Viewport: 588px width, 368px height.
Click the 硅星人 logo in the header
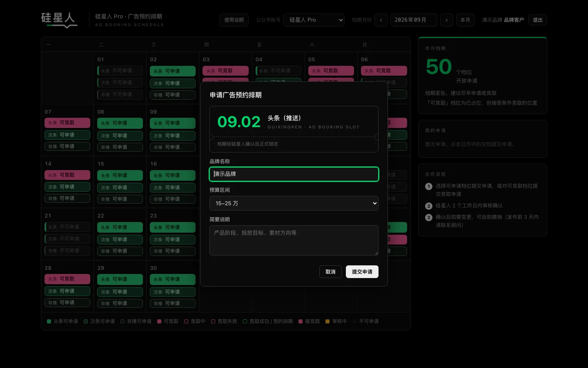[59, 20]
